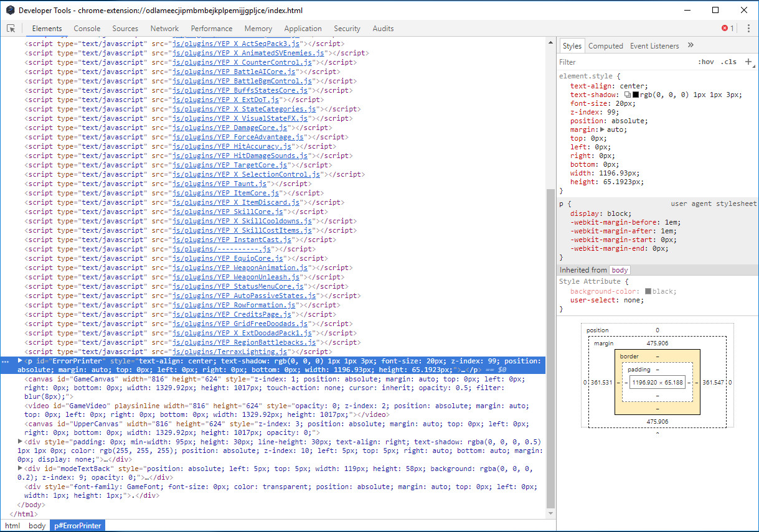Click the Developer Tools window title icon

[x=10, y=10]
